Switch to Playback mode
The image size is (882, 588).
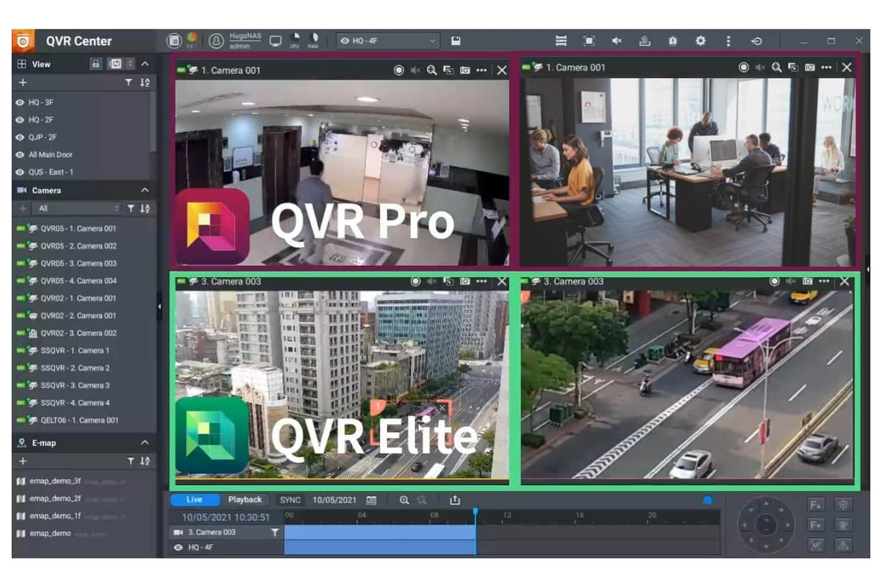(245, 500)
